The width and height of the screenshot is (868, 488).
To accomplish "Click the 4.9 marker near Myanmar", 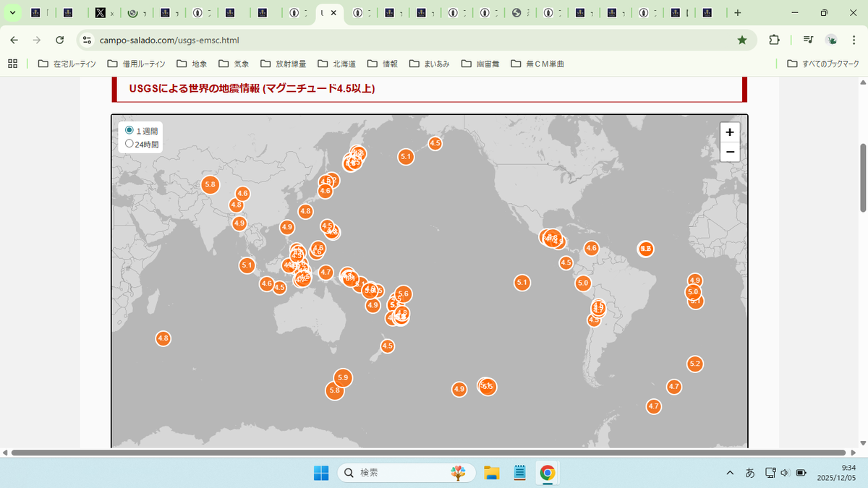I will coord(239,223).
